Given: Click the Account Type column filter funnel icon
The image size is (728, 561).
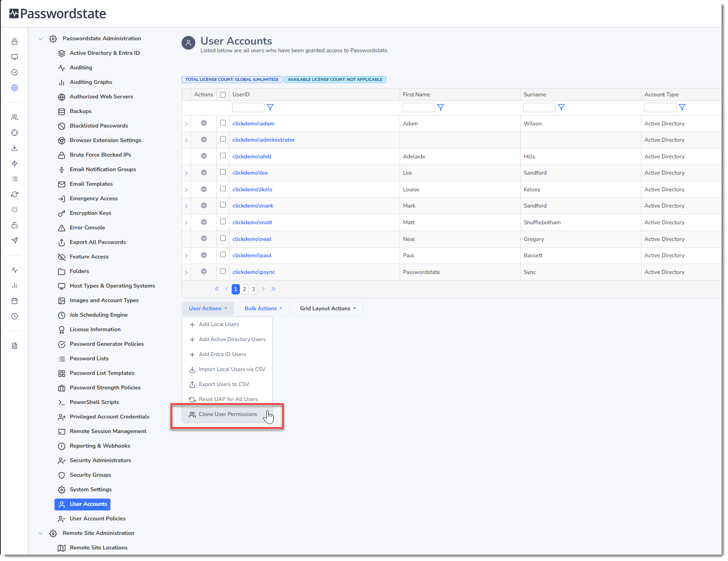Looking at the screenshot, I should [682, 107].
